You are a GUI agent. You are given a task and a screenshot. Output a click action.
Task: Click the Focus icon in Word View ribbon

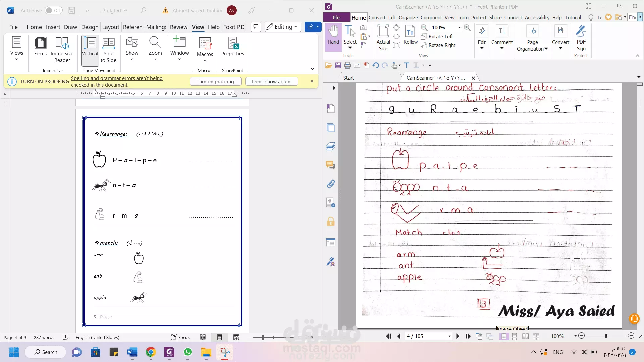40,46
